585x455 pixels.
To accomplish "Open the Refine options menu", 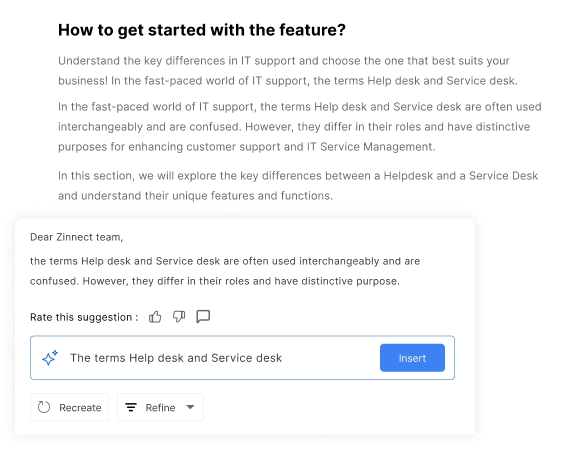I will click(x=160, y=407).
